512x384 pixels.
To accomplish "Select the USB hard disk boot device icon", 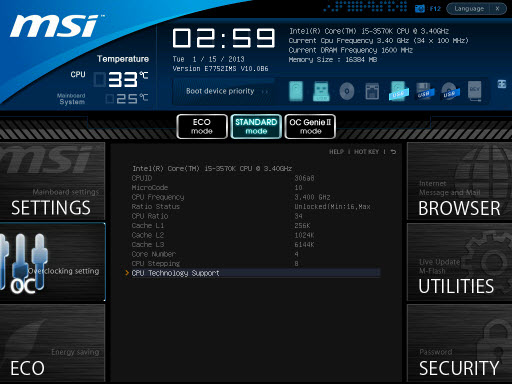I will click(399, 91).
